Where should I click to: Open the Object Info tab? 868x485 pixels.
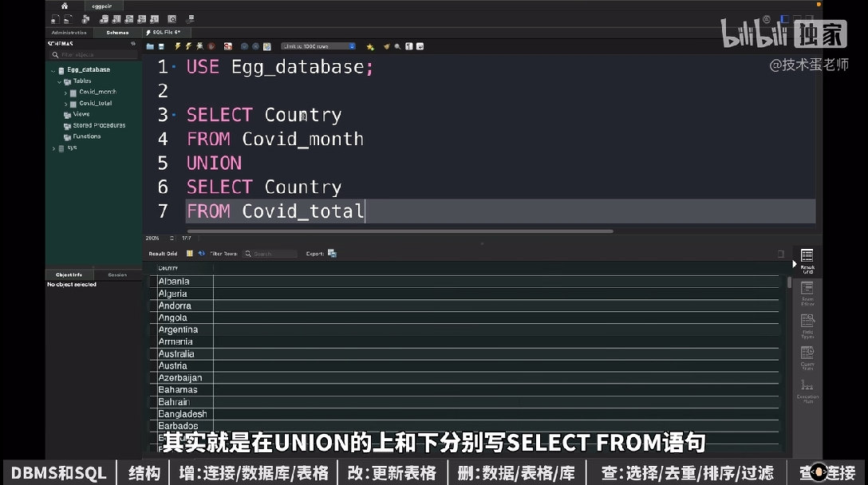[x=69, y=274]
